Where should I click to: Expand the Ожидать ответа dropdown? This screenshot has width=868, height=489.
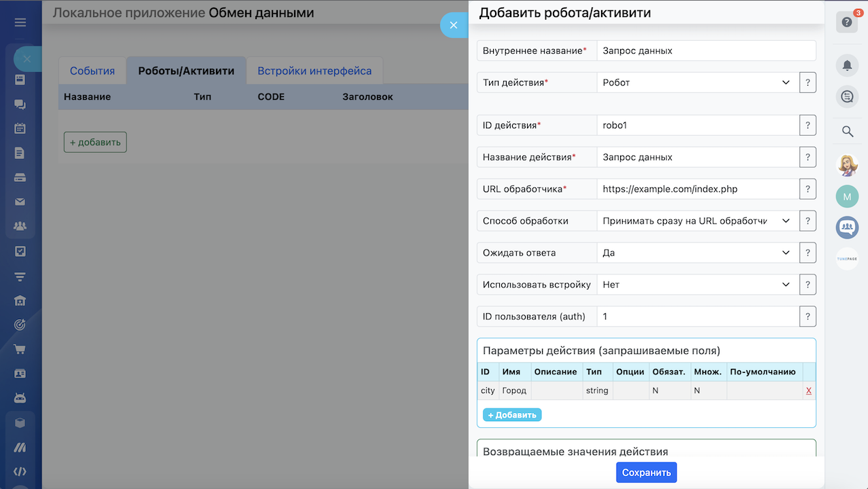click(697, 253)
